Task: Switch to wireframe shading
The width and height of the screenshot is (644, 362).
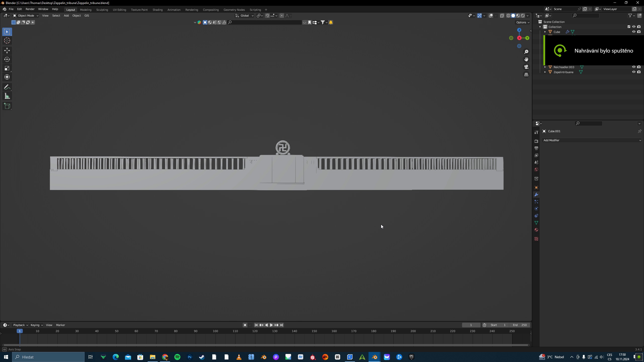Action: pyautogui.click(x=508, y=16)
